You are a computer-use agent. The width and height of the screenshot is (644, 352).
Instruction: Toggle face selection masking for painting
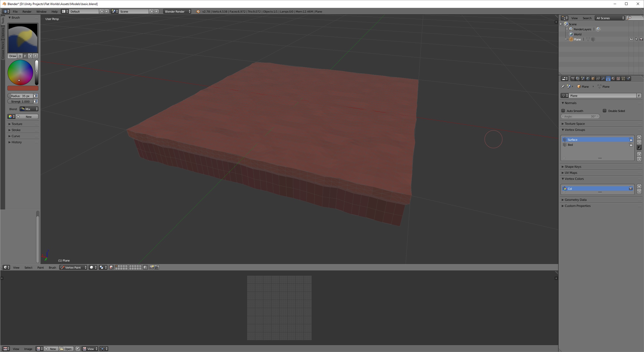point(111,267)
